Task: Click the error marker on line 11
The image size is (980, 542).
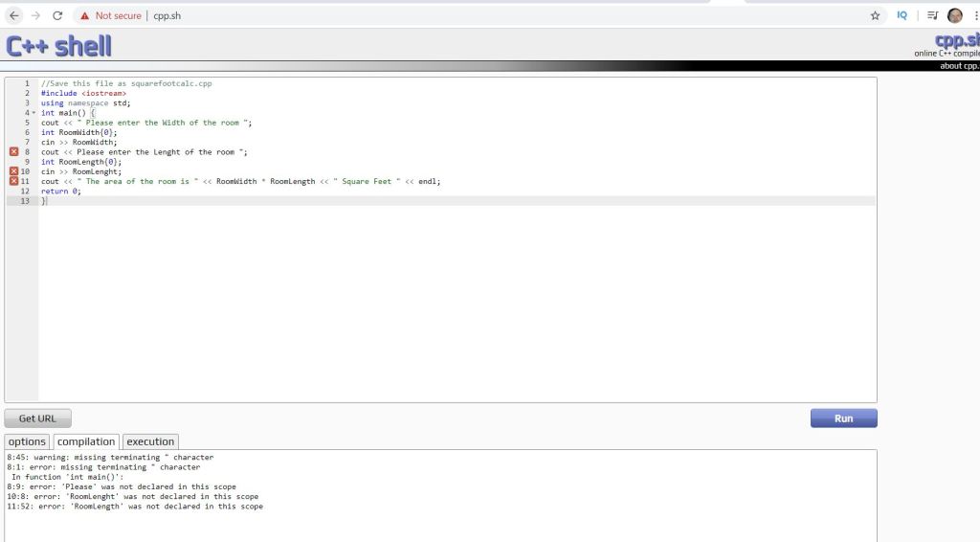Action: click(x=13, y=181)
